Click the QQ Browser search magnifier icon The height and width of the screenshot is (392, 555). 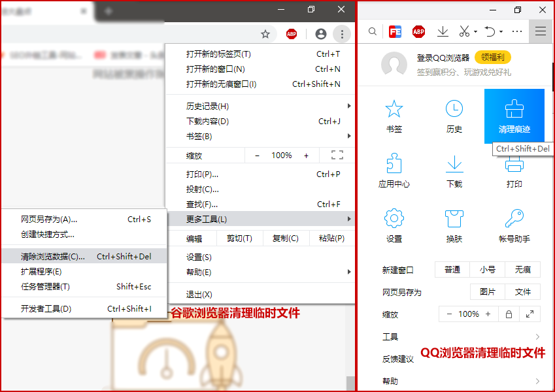click(373, 31)
